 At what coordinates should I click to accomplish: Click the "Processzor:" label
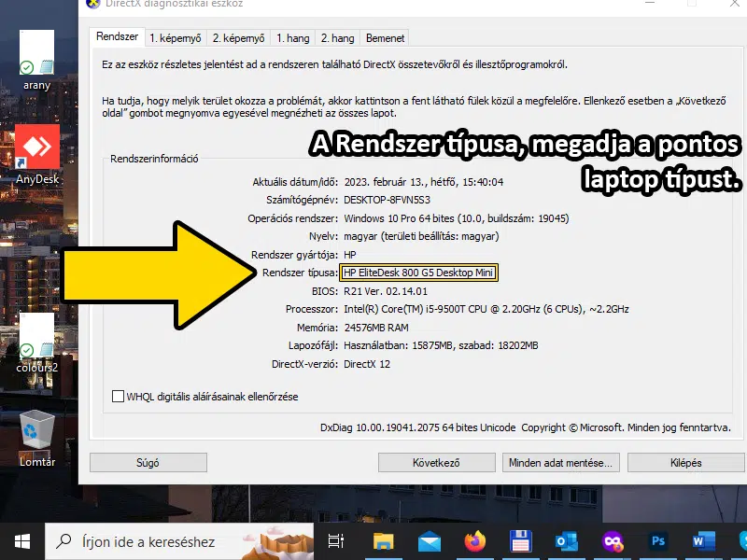click(x=312, y=309)
